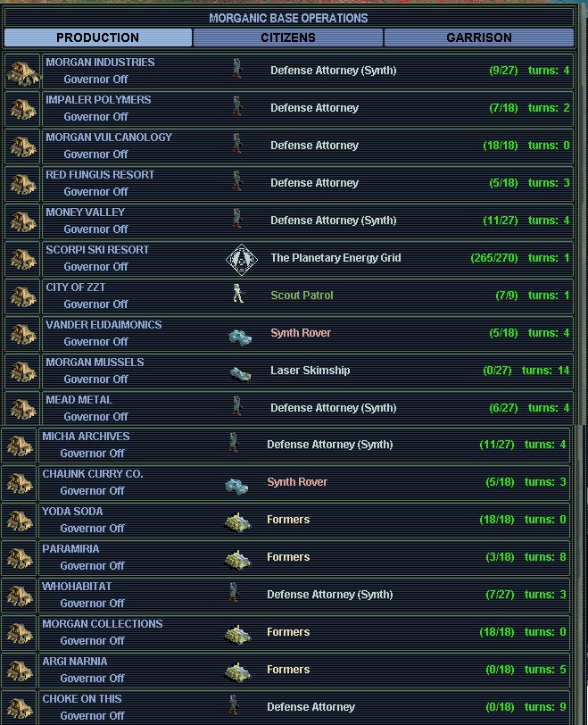Click the Defense Attorney icon for Impaler Polymers

tap(237, 107)
